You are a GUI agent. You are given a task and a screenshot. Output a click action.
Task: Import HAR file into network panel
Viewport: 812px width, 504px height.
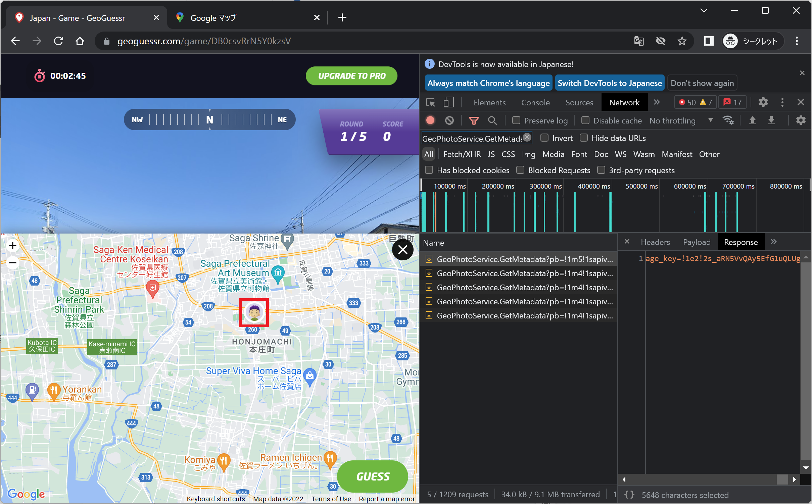click(x=753, y=120)
